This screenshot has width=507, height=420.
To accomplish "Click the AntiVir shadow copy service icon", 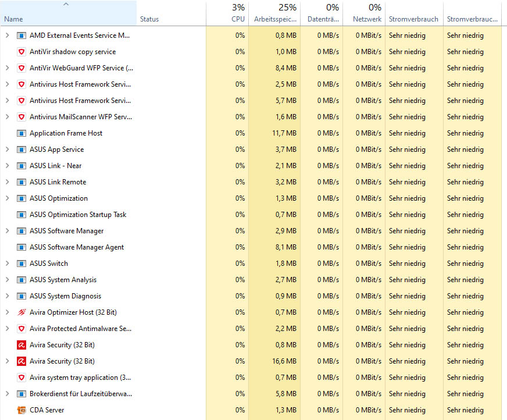I will coord(22,52).
